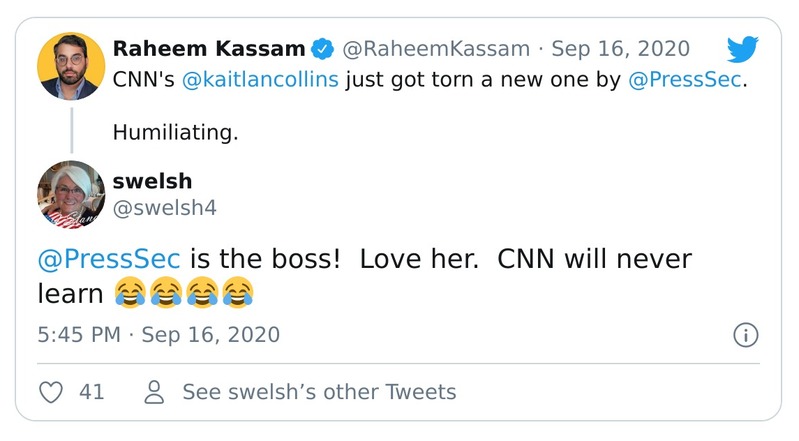Click the Raheem Kassam display name
Viewport: 799px width, 441px height.
(208, 48)
